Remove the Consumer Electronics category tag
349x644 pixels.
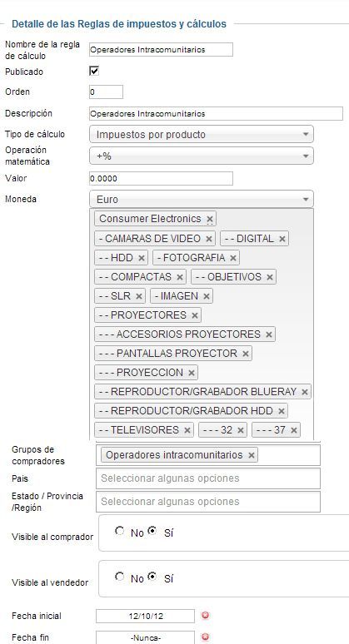[x=210, y=219]
